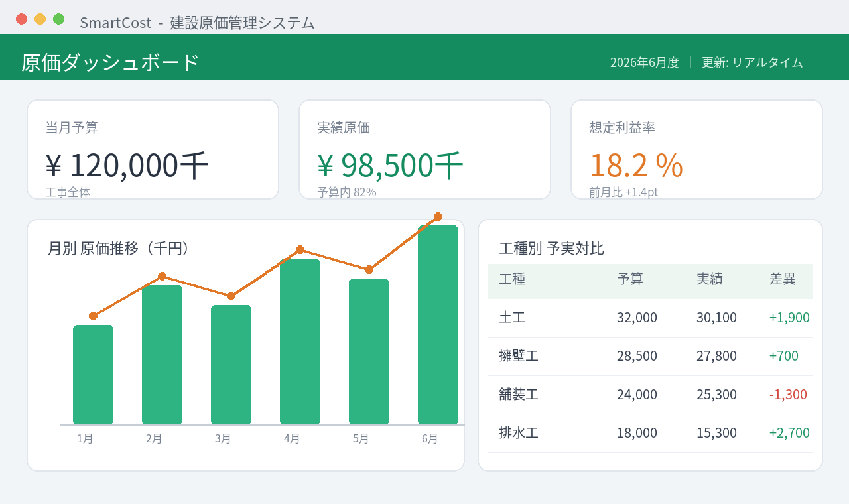Select the 3月 bar in the chart
Image resolution: width=849 pixels, height=504 pixels.
[231, 364]
